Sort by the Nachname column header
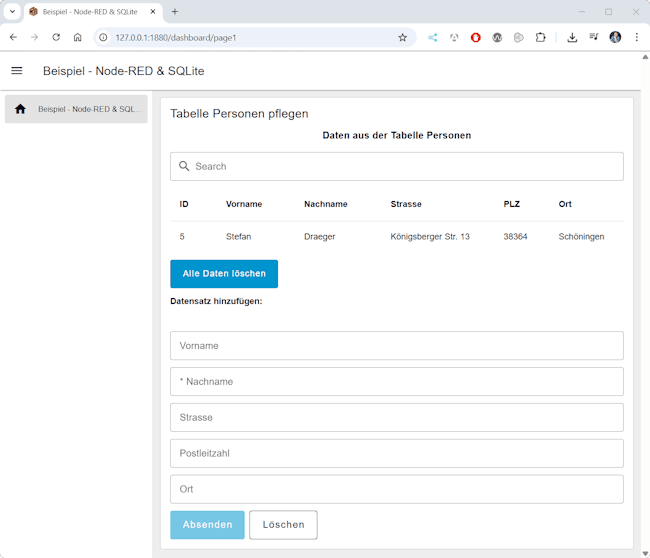The image size is (650, 558). [x=326, y=204]
